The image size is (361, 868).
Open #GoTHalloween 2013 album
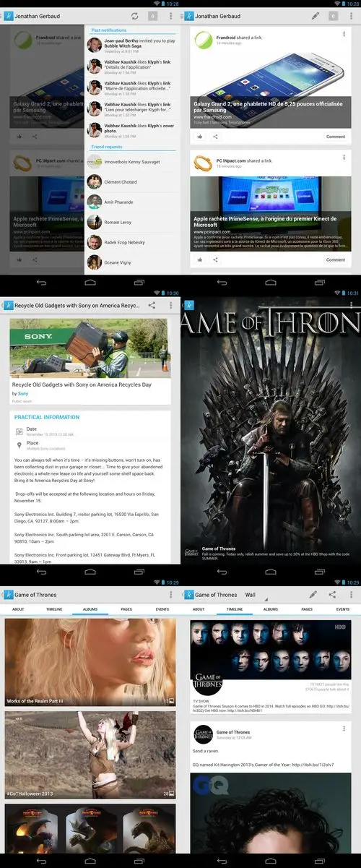[x=90, y=755]
